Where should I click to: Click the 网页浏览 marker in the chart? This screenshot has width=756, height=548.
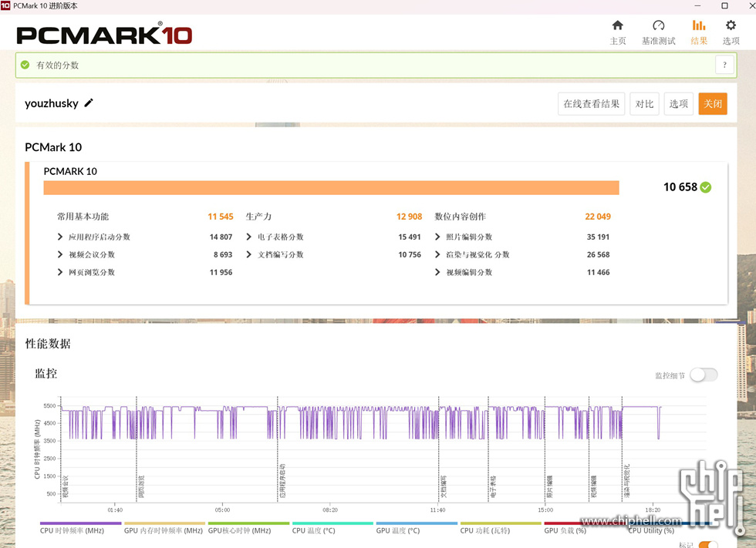pyautogui.click(x=141, y=486)
